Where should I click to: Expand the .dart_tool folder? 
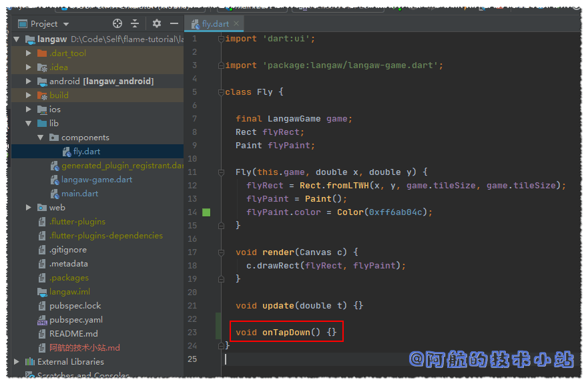coord(29,53)
